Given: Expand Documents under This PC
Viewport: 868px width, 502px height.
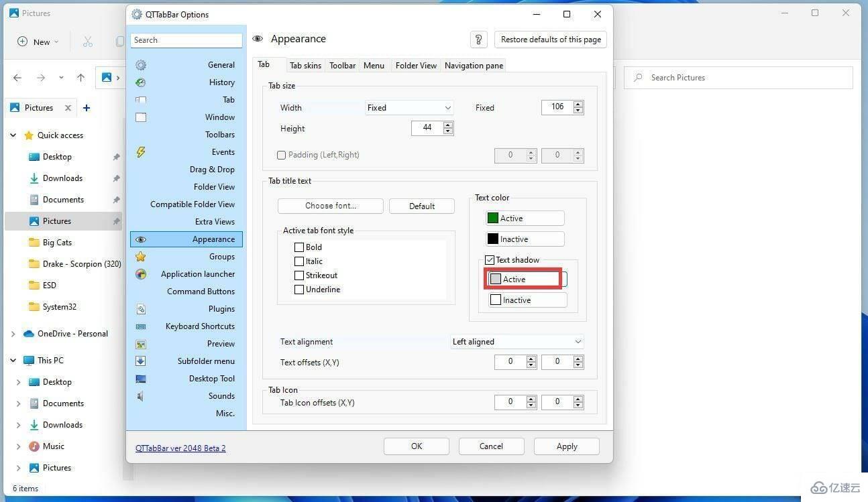Looking at the screenshot, I should coord(19,403).
